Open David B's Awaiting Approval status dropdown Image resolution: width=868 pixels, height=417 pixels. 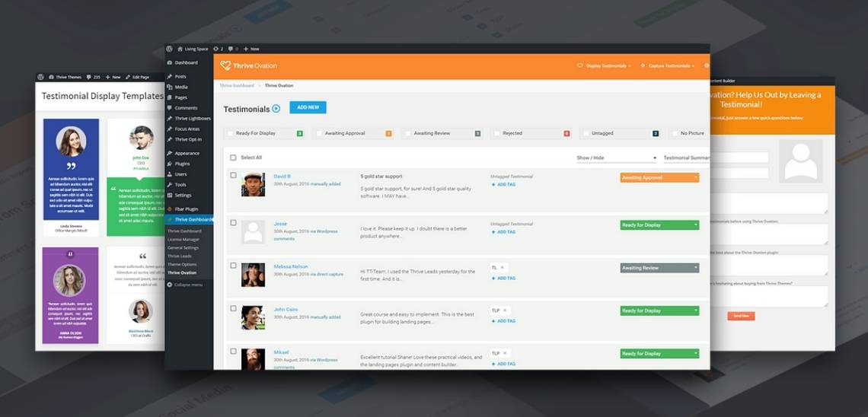659,177
